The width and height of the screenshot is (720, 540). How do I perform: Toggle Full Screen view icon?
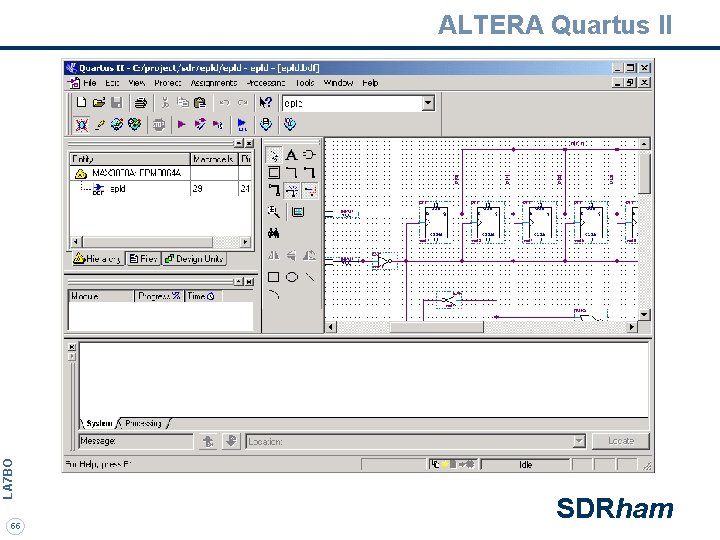click(298, 212)
